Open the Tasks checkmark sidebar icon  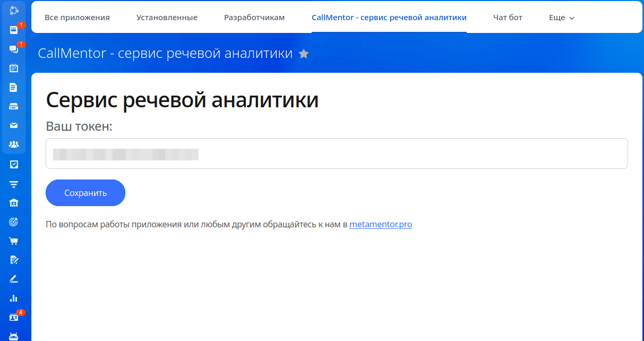(x=14, y=164)
